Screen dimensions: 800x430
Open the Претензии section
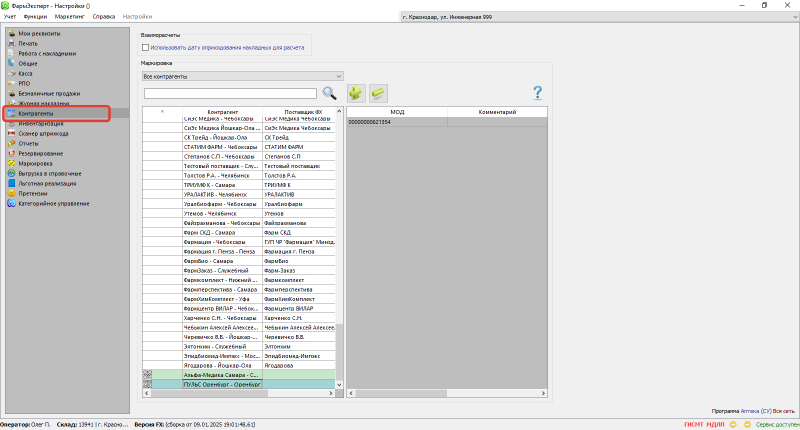(33, 193)
